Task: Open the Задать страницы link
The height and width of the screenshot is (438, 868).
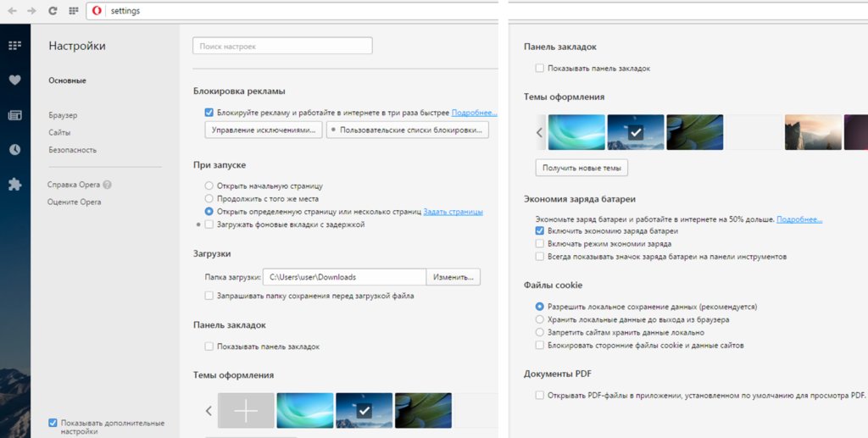Action: [x=453, y=211]
